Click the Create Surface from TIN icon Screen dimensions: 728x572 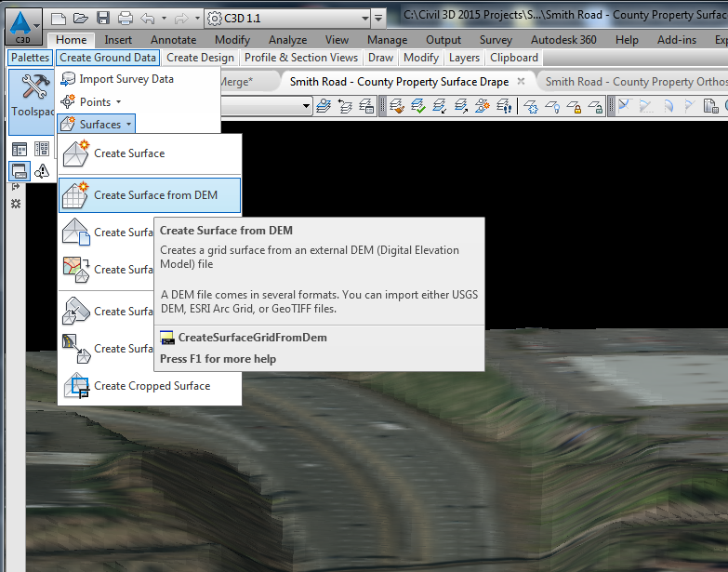pyautogui.click(x=75, y=232)
